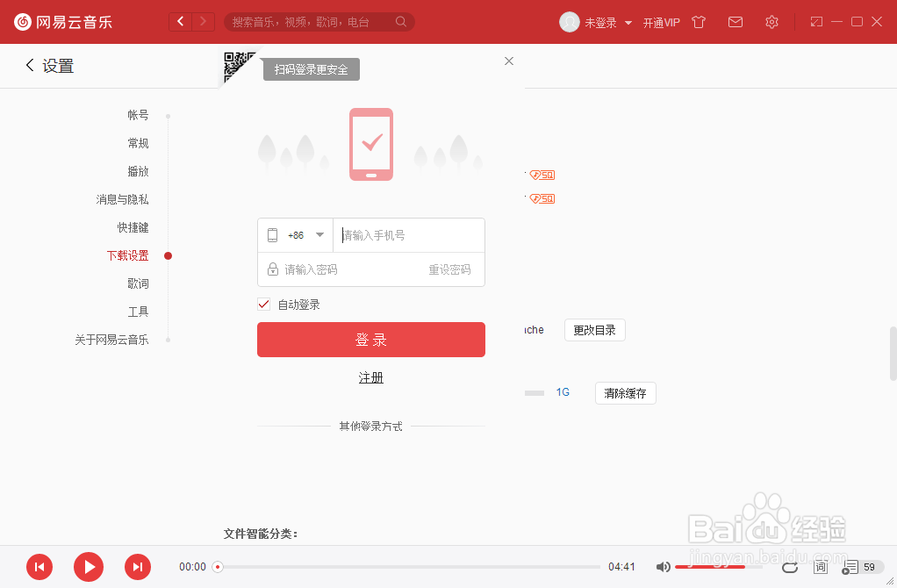The width and height of the screenshot is (897, 588).
Task: Select 播放 settings section
Action: (x=138, y=171)
